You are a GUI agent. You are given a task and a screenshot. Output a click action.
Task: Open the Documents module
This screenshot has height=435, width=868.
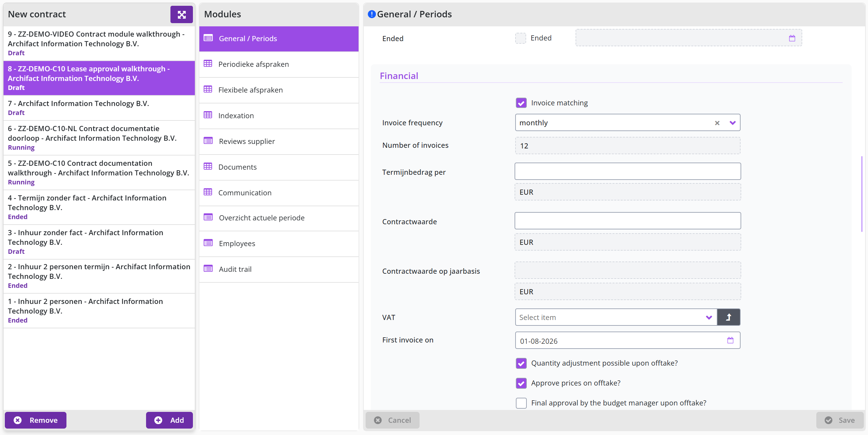click(279, 167)
